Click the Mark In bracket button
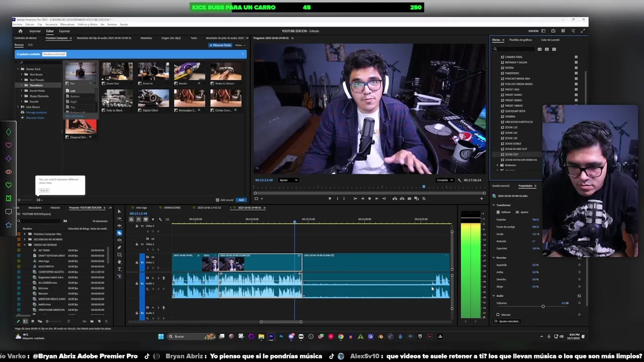 [338, 199]
